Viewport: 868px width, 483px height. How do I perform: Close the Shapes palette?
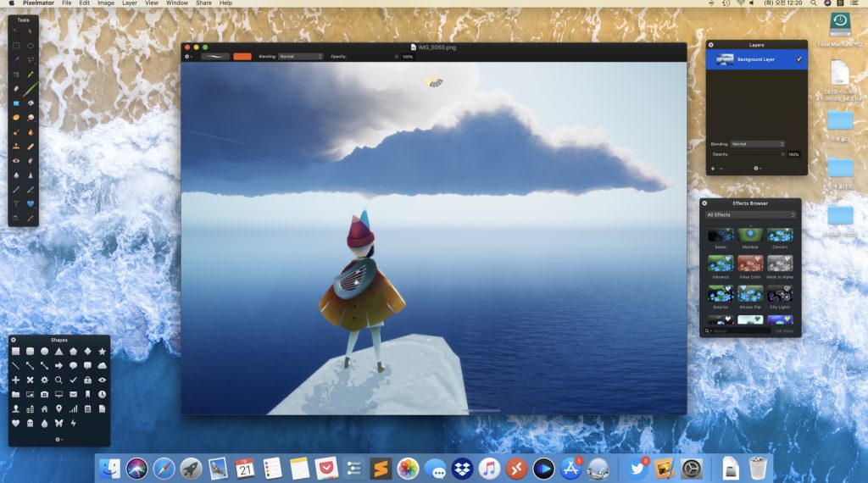pyautogui.click(x=14, y=340)
